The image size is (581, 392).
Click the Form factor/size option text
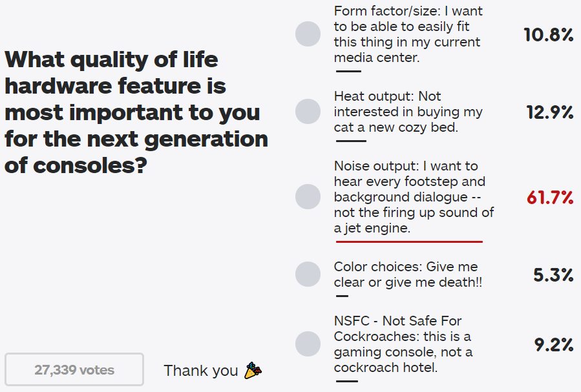[408, 34]
